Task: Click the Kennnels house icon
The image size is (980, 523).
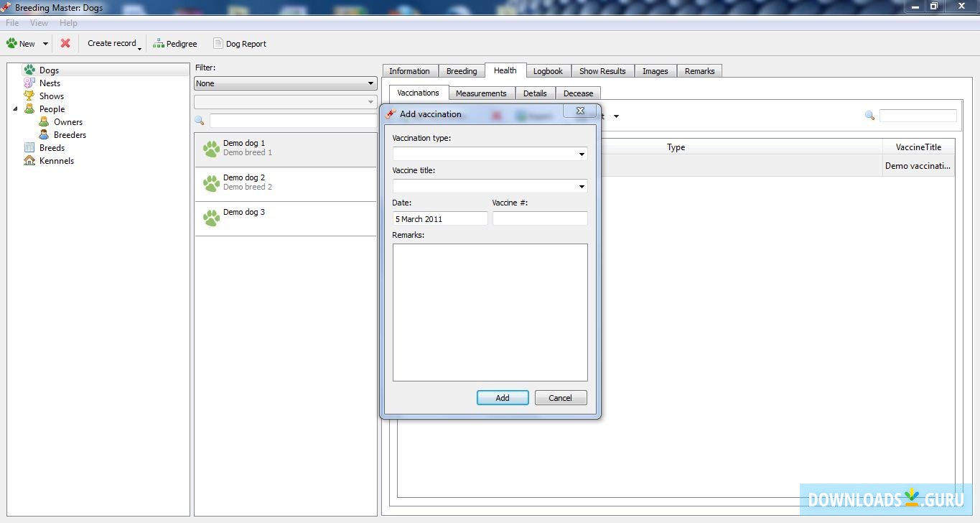Action: 29,160
